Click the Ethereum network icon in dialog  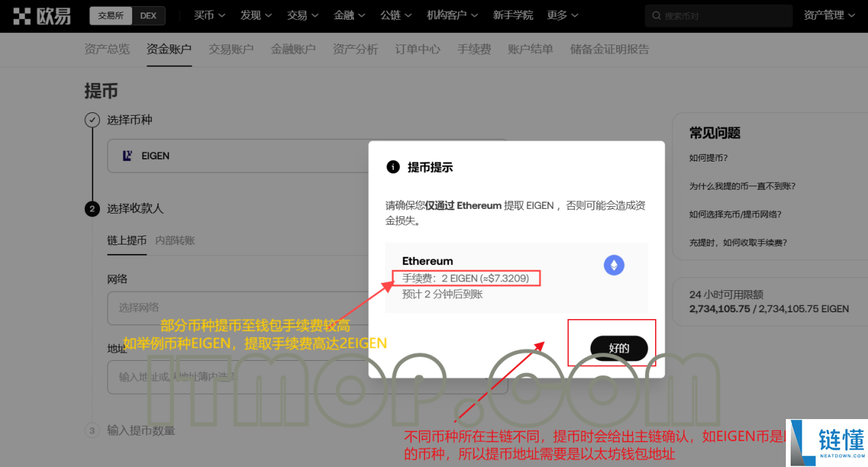(614, 265)
